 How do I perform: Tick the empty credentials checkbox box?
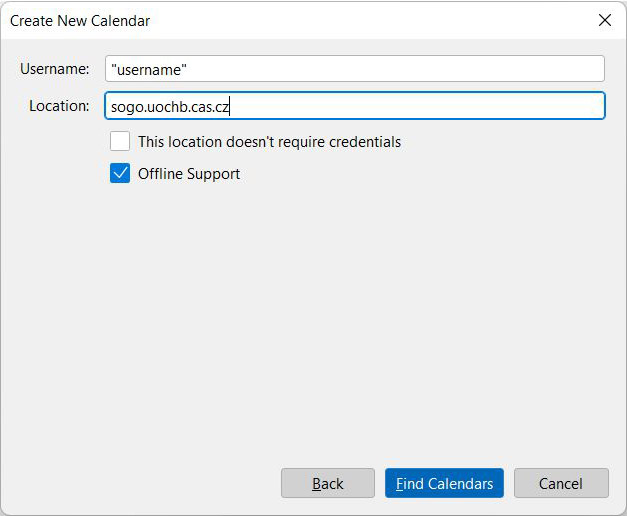(x=120, y=141)
